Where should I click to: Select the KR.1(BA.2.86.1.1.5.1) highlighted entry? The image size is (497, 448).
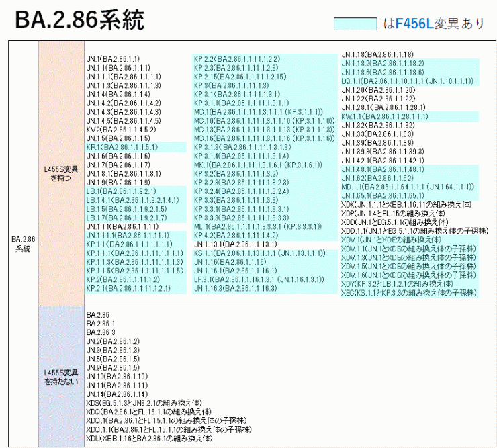(x=122, y=146)
